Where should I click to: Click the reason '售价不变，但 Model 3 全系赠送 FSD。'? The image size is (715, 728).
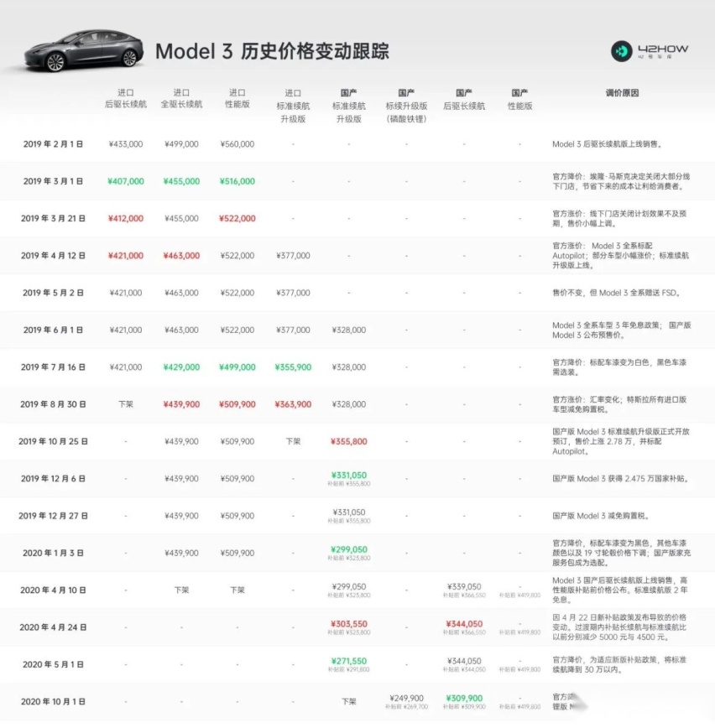[x=617, y=293]
